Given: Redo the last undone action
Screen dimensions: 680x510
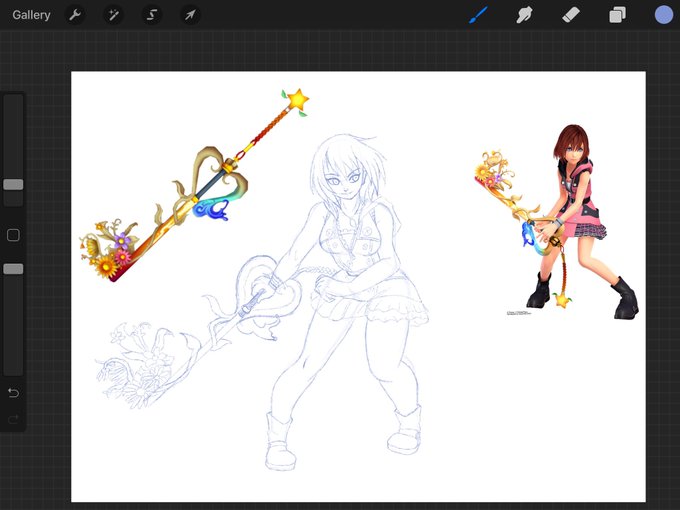Looking at the screenshot, I should point(13,419).
